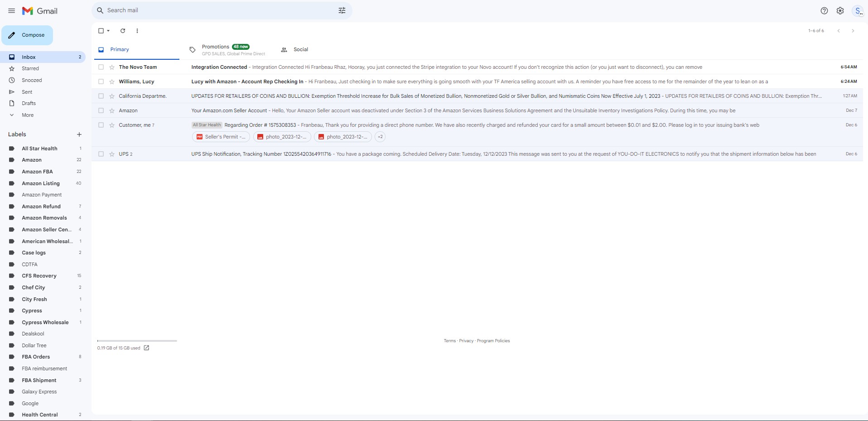The height and width of the screenshot is (421, 868).
Task: Open the Privacy link
Action: point(466,341)
